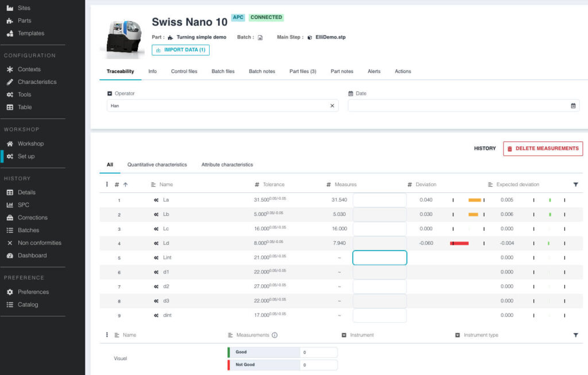588x375 pixels.
Task: Show All characteristics tab
Action: point(110,165)
